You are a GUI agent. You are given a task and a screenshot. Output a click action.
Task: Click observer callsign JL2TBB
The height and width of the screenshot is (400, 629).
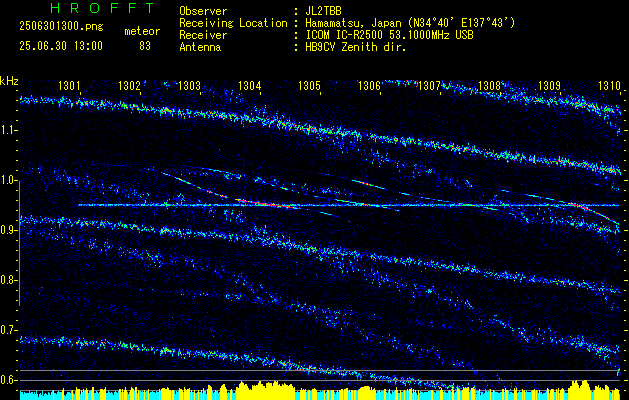pyautogui.click(x=323, y=11)
